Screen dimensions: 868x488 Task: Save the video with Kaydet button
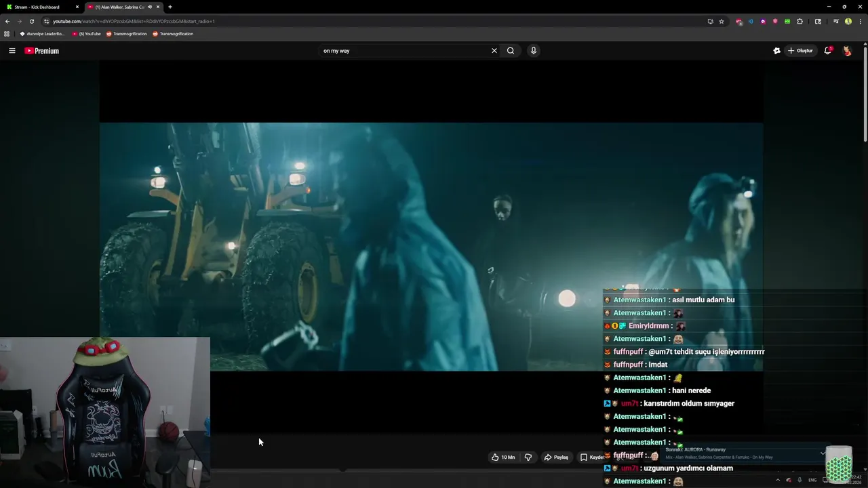[x=591, y=457]
